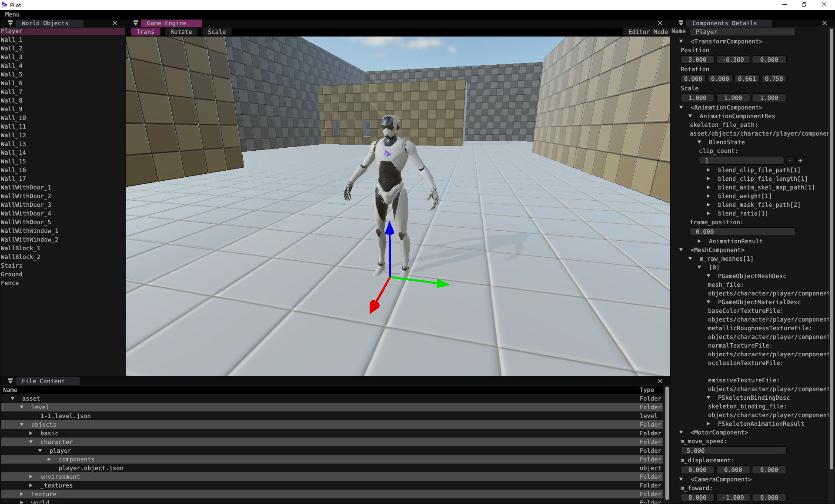This screenshot has height=504, width=835.
Task: Collapse the asset folder in File Content
Action: tap(13, 398)
